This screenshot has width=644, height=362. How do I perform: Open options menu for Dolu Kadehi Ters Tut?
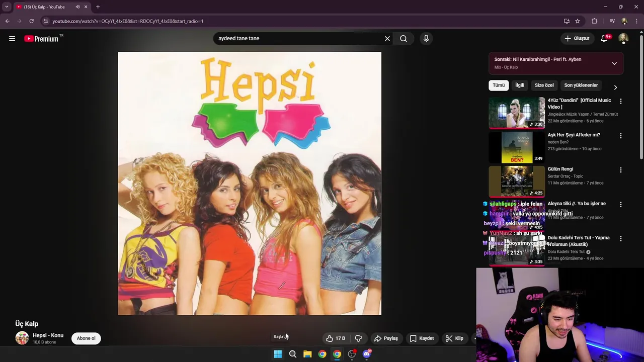click(x=621, y=239)
